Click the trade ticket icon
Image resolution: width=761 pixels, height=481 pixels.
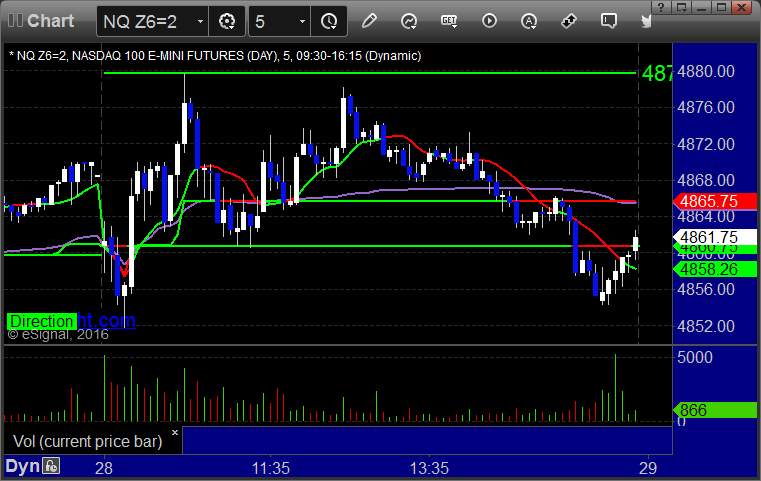569,21
